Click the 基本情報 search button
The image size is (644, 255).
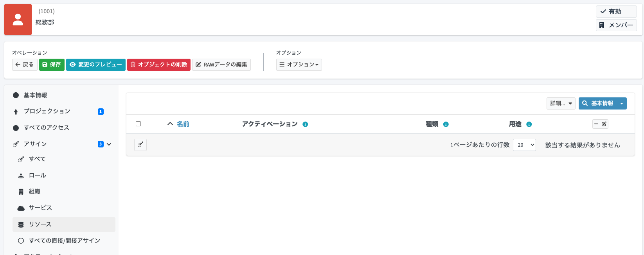pyautogui.click(x=597, y=103)
